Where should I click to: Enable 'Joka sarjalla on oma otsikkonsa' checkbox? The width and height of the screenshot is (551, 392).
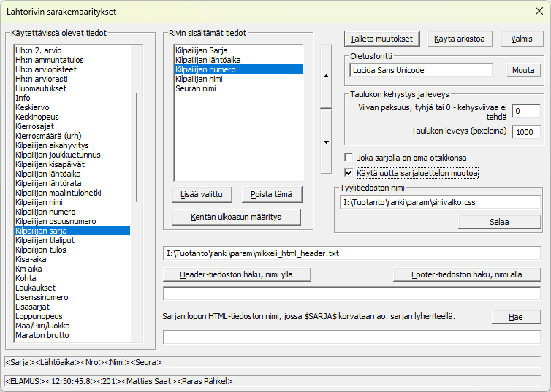click(x=349, y=158)
